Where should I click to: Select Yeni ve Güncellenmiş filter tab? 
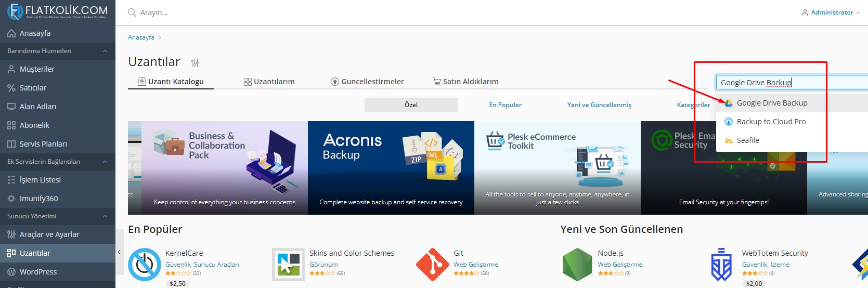[599, 105]
